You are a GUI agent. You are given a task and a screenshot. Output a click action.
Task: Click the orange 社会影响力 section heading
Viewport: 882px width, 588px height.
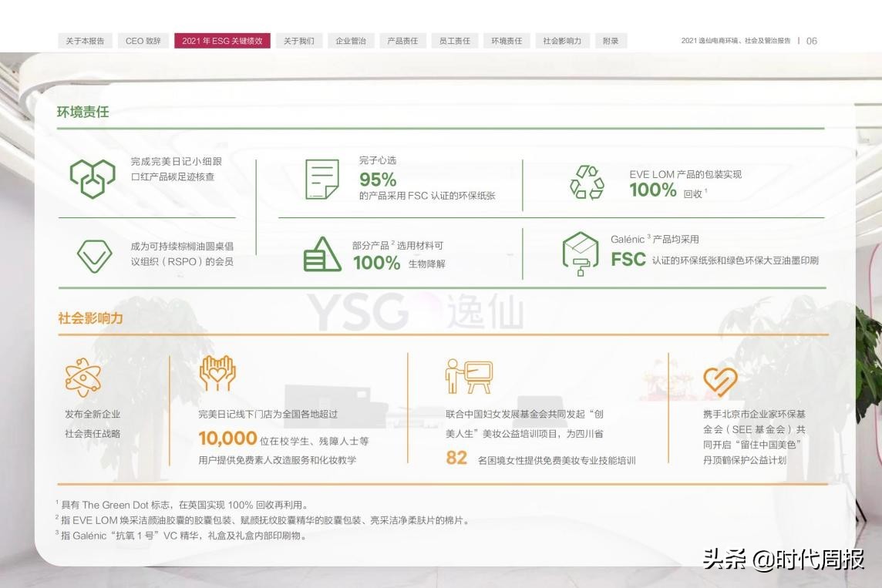90,318
